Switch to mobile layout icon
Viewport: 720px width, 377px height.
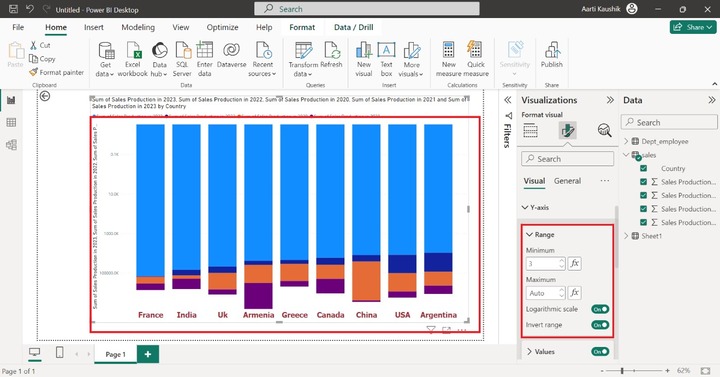coord(59,353)
